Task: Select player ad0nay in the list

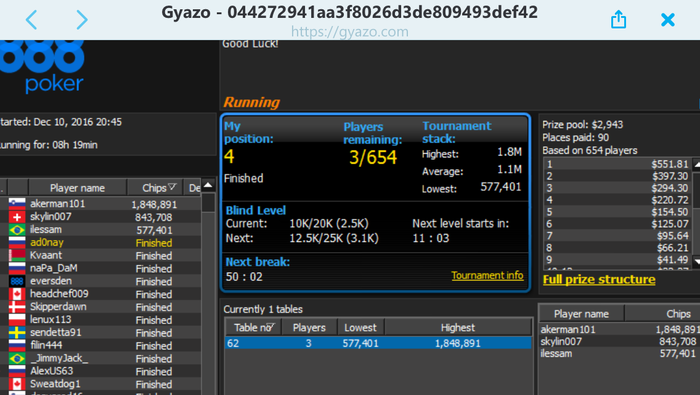Action: click(46, 242)
